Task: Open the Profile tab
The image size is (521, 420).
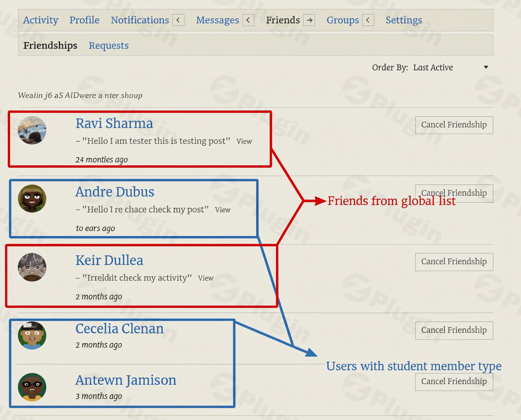Action: [x=84, y=20]
